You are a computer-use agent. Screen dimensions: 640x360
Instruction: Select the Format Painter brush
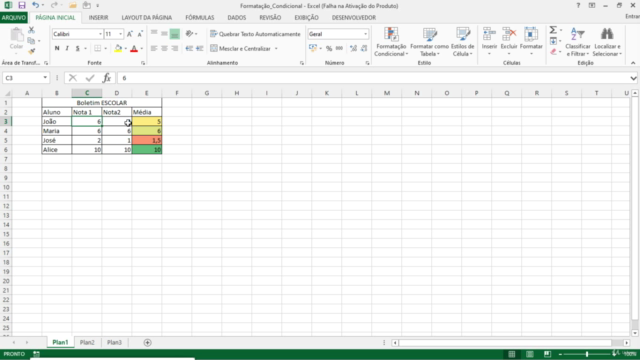tap(31, 51)
